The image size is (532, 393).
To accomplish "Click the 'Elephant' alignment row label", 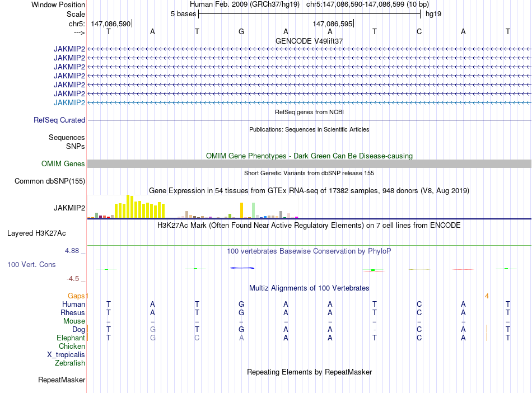I will pyautogui.click(x=71, y=338).
